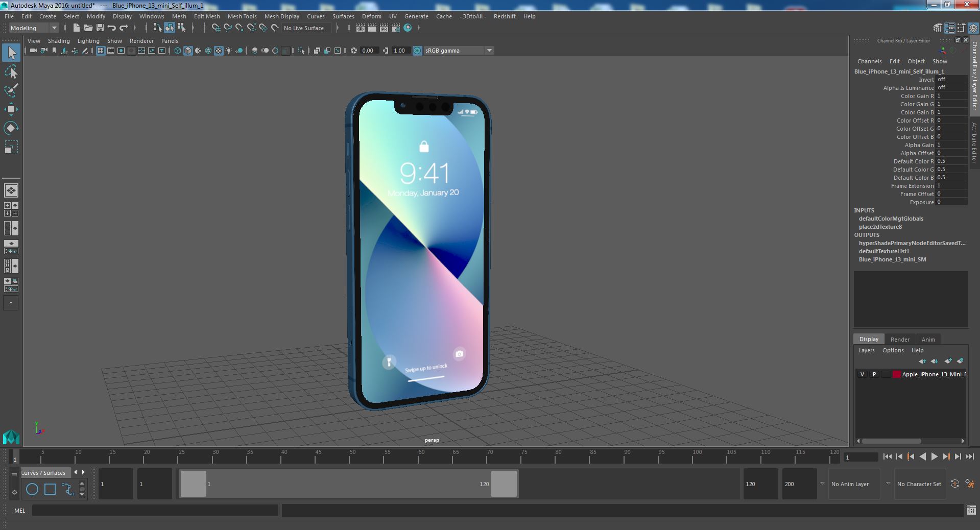This screenshot has height=530, width=980.
Task: Enable wireframe shading in viewport
Action: pyautogui.click(x=178, y=51)
